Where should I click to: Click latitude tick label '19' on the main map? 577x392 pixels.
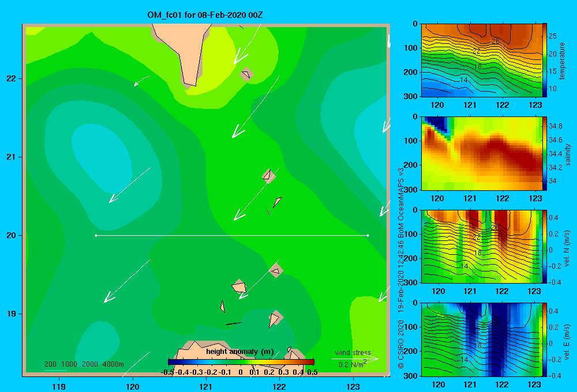point(12,314)
